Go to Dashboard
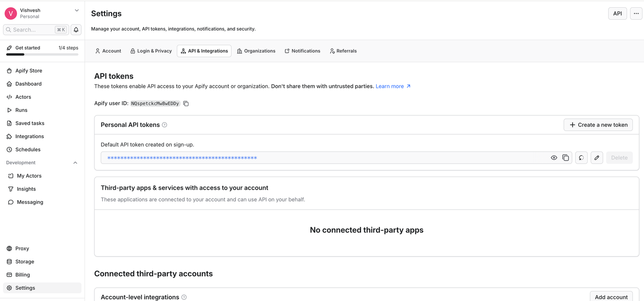Viewport: 644px width, 301px height. pyautogui.click(x=42, y=84)
